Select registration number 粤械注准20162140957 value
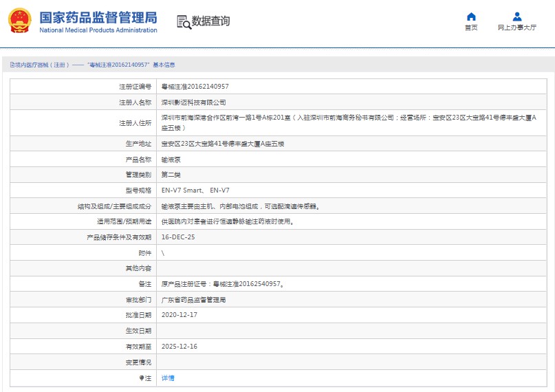555x392 pixels. click(x=195, y=87)
